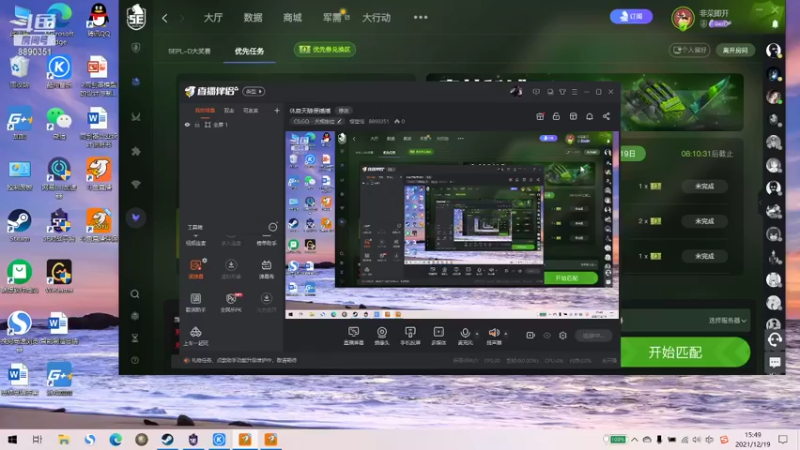The width and height of the screenshot is (800, 450).
Task: Open hourglass icon in 5E left sidebar
Action: (135, 338)
